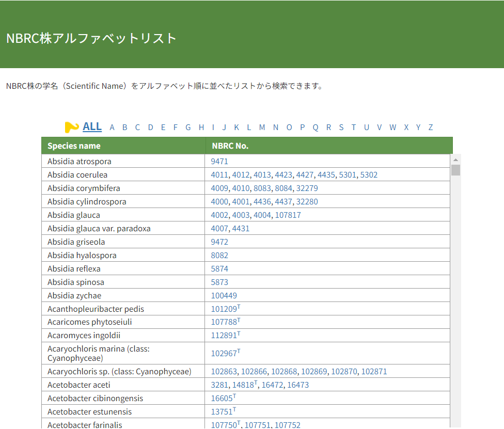This screenshot has width=504, height=429.
Task: Open strain 8083 link
Action: pyautogui.click(x=262, y=188)
